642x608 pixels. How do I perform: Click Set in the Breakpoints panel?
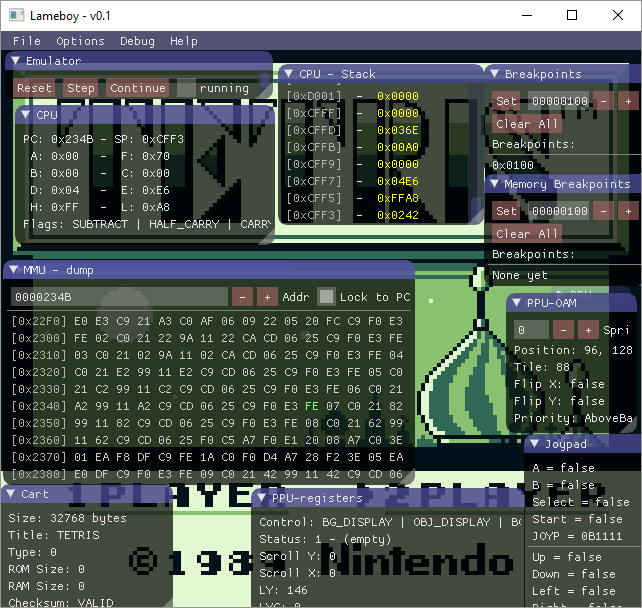(x=506, y=101)
